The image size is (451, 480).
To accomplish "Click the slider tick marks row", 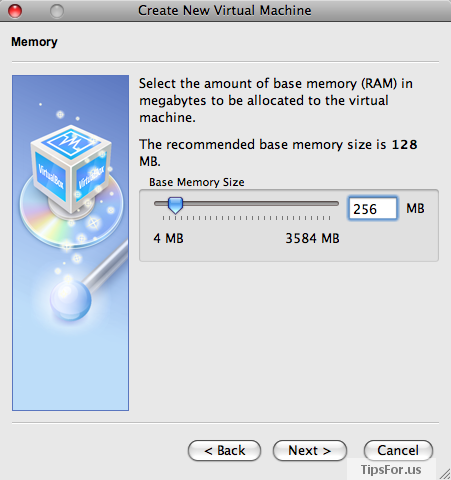I will click(246, 218).
